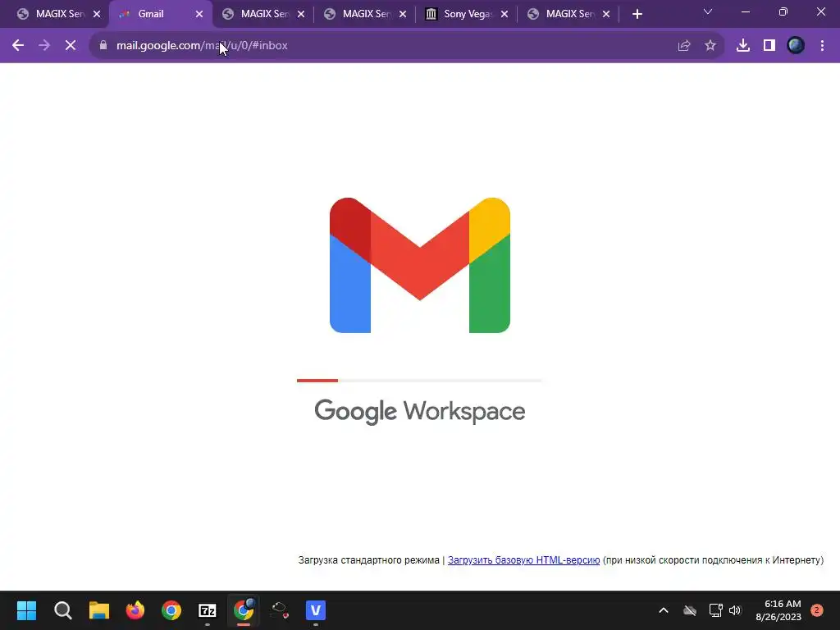The image size is (840, 630).
Task: Click the Gmail M logo
Action: [420, 265]
